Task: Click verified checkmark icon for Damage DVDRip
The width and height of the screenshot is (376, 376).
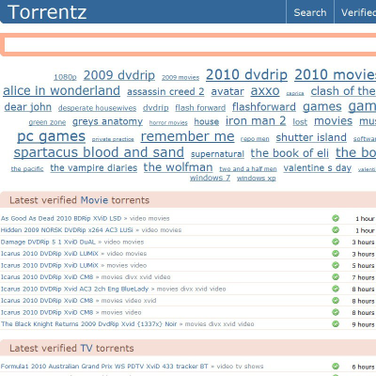Action: (336, 242)
